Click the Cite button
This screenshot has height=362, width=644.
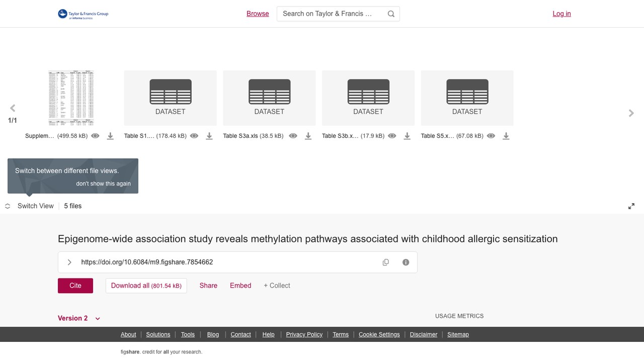point(75,286)
